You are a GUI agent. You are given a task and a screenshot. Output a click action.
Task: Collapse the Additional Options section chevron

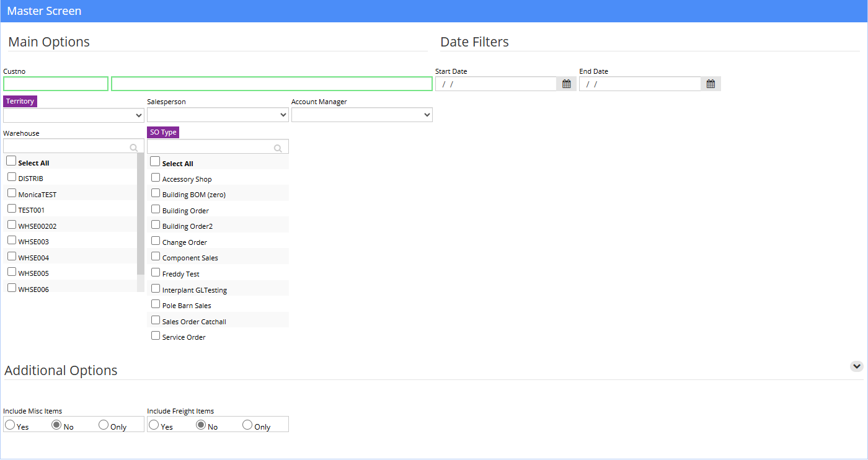click(856, 366)
